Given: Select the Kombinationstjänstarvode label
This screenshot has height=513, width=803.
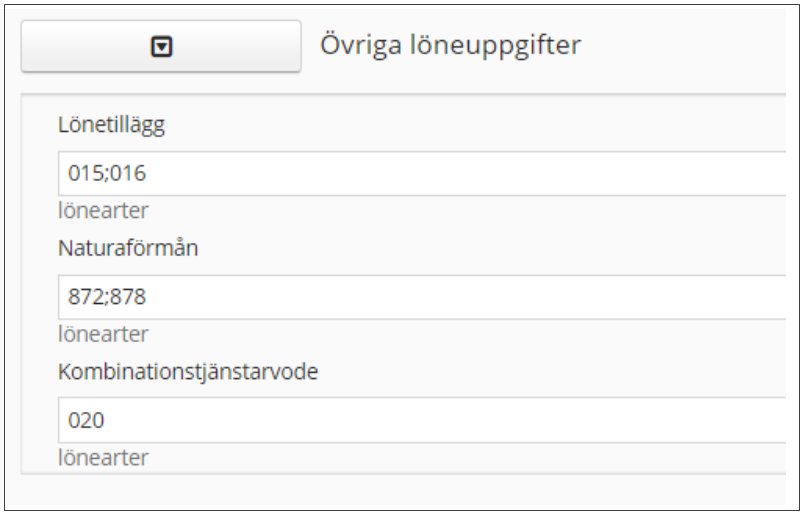Looking at the screenshot, I should [x=188, y=372].
